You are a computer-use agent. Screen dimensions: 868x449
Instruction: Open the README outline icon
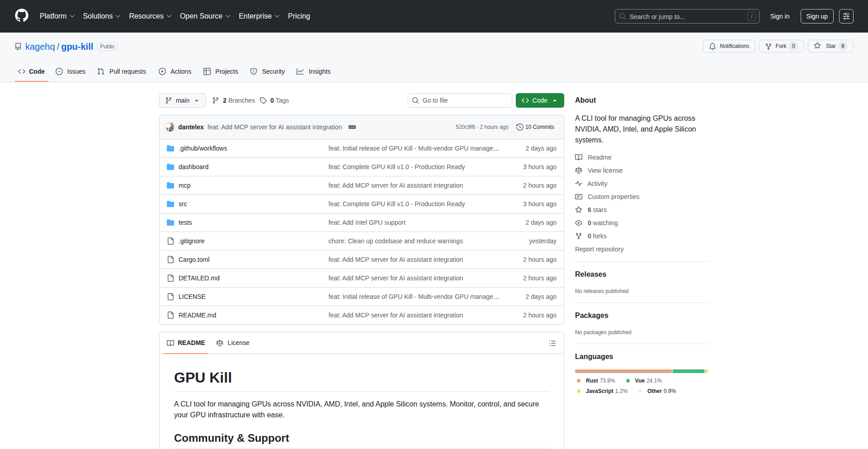pyautogui.click(x=552, y=343)
